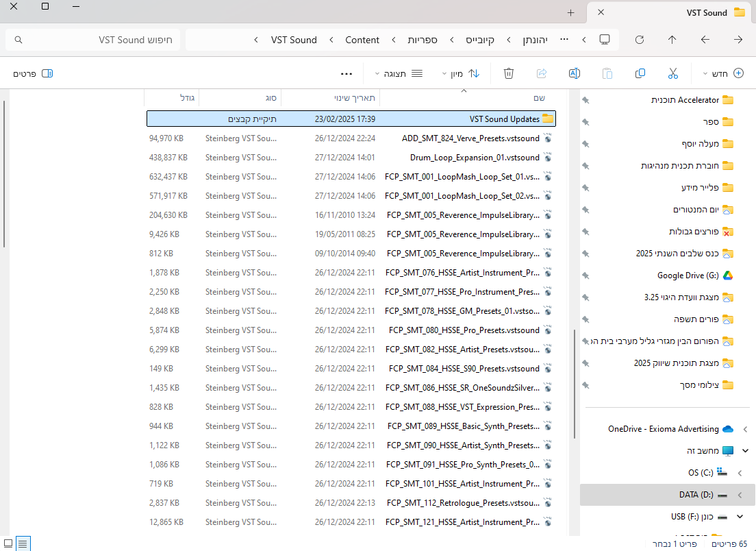Click the קיובייס breadcrumb
This screenshot has height=551, width=756.
[x=480, y=40]
